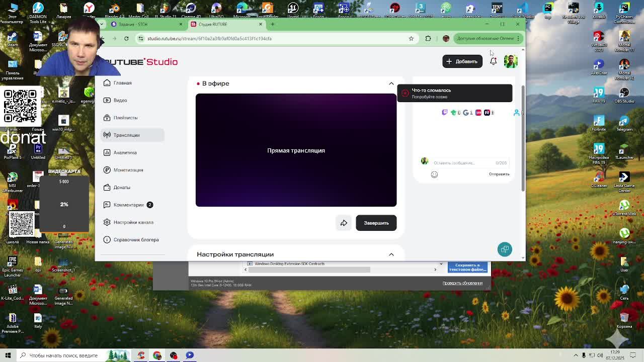Open Fortnite desktop icon
This screenshot has width=644, height=362.
coord(599,123)
